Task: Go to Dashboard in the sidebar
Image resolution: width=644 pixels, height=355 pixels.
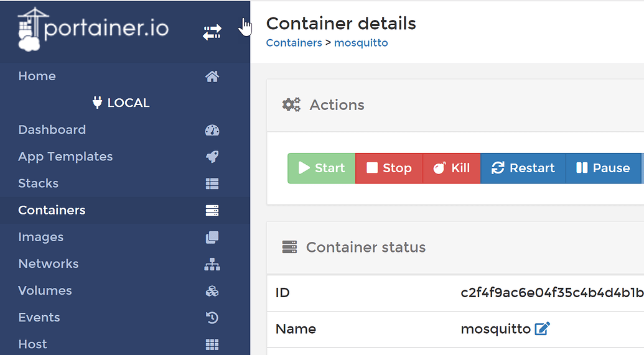Action: point(52,130)
